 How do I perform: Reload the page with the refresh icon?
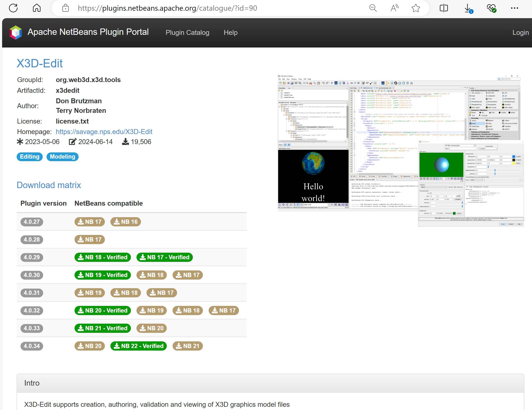[13, 8]
